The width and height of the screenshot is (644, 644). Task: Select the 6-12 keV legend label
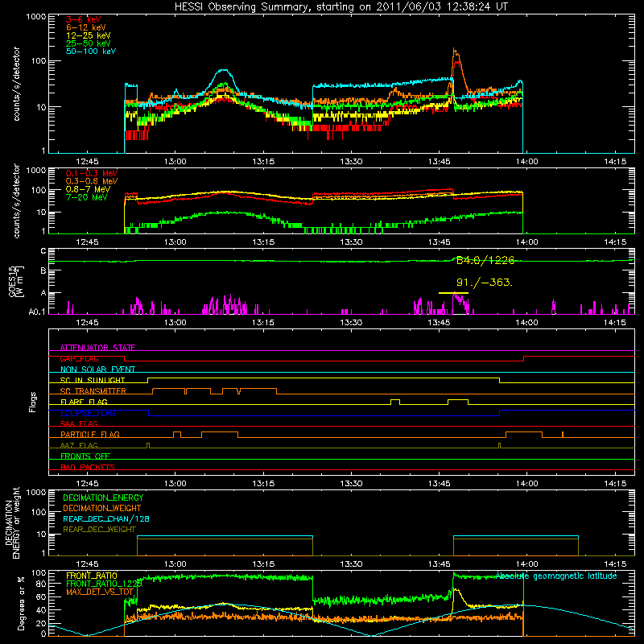point(86,27)
